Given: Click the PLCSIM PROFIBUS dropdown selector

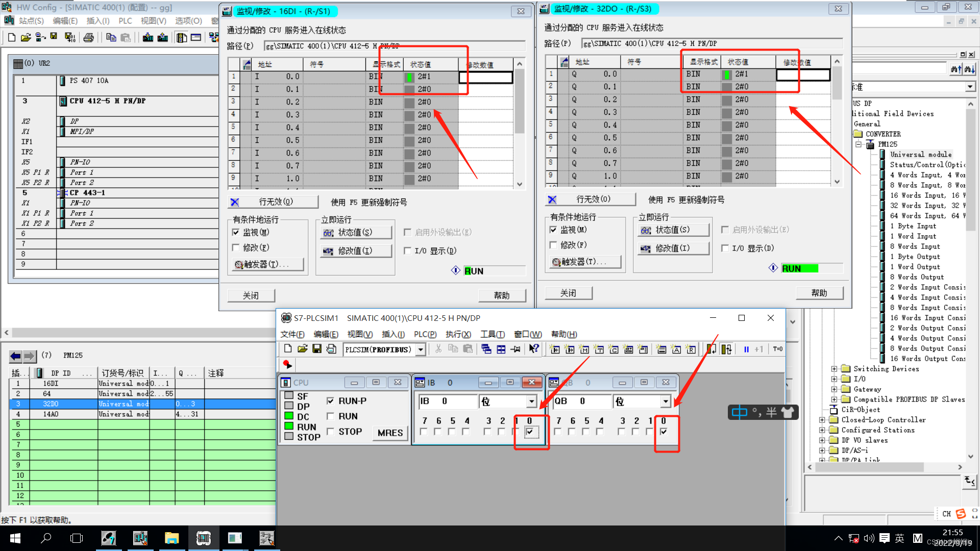Looking at the screenshot, I should [x=384, y=348].
